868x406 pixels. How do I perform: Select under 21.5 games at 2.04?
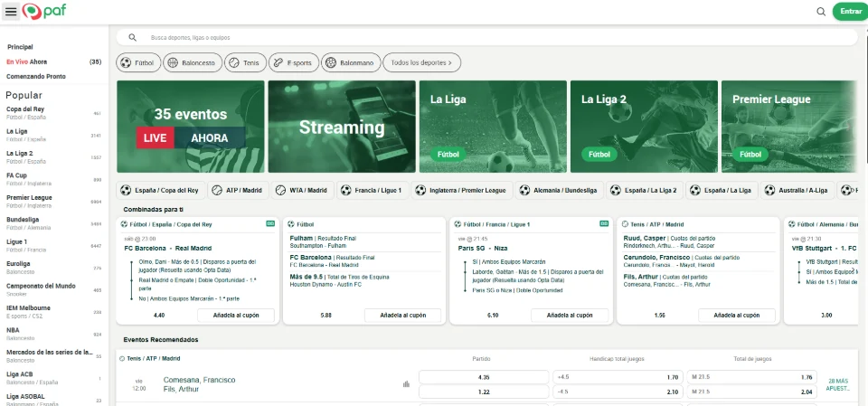point(751,392)
